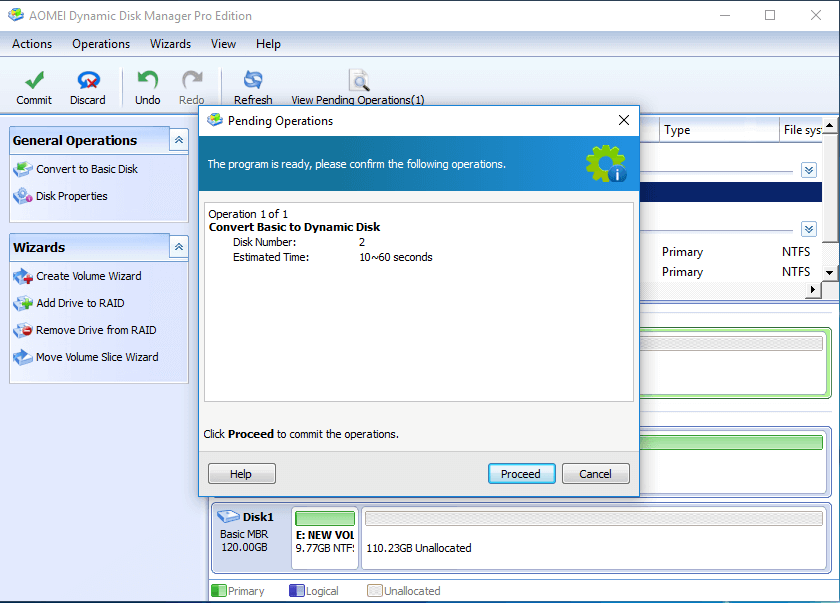Select the 110.23GB Unallocated space block
The width and height of the screenshot is (840, 603).
pos(594,538)
